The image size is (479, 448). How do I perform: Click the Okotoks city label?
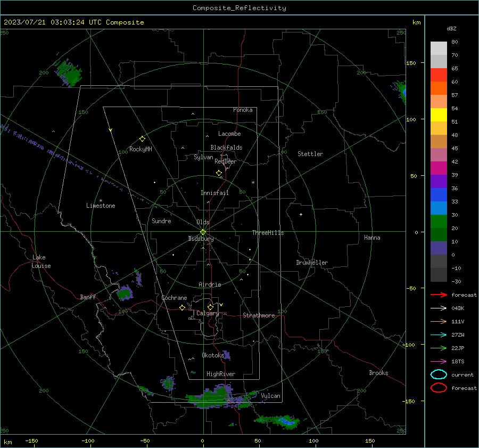(213, 355)
